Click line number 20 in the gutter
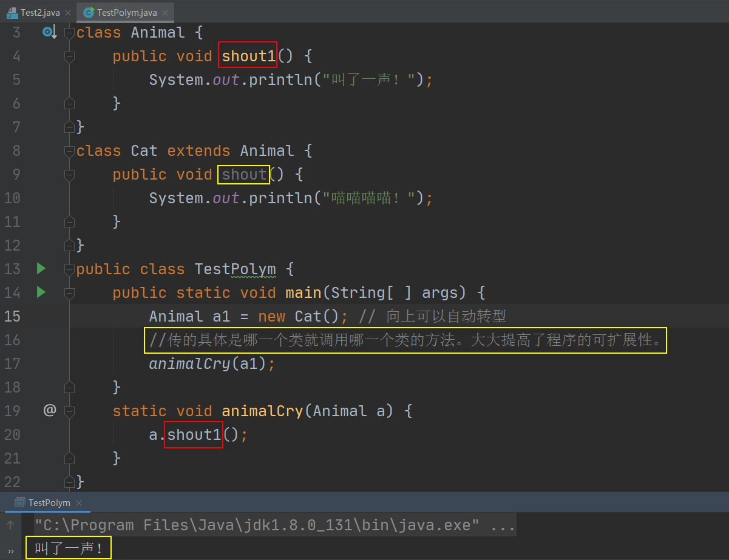729x560 pixels. tap(12, 434)
